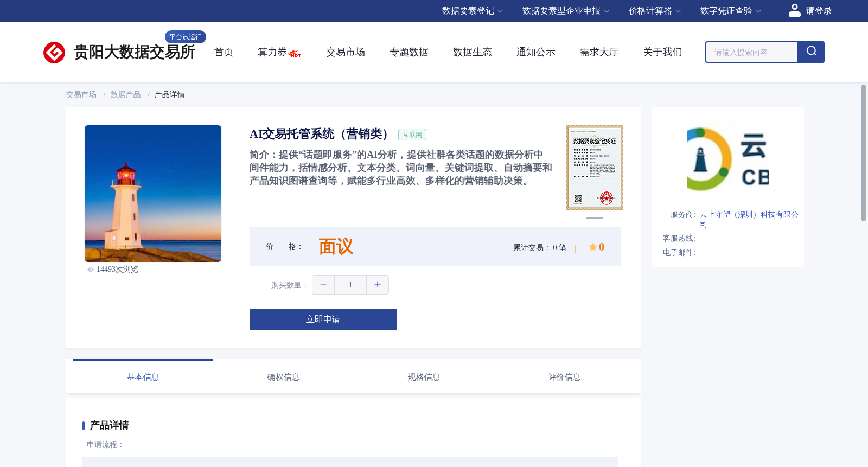The height and width of the screenshot is (467, 868).
Task: Click the Guiyang Big Data Exchange logo icon
Action: coord(54,53)
